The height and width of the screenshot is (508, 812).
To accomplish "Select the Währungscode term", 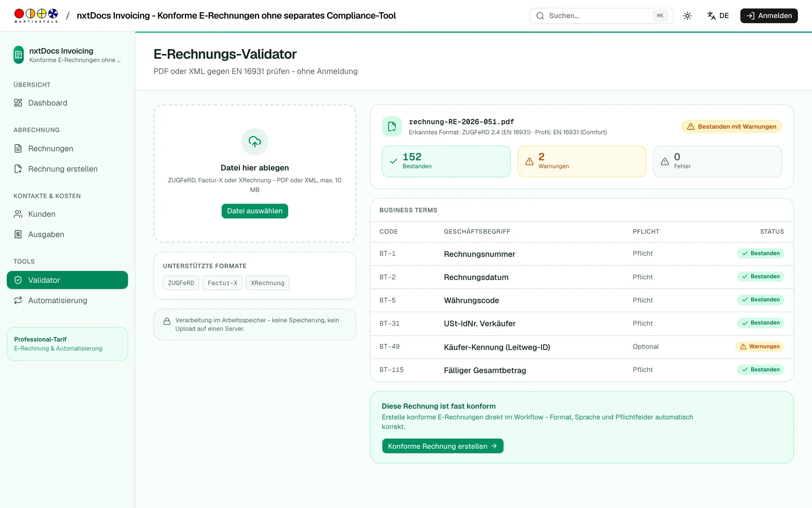I will point(472,301).
